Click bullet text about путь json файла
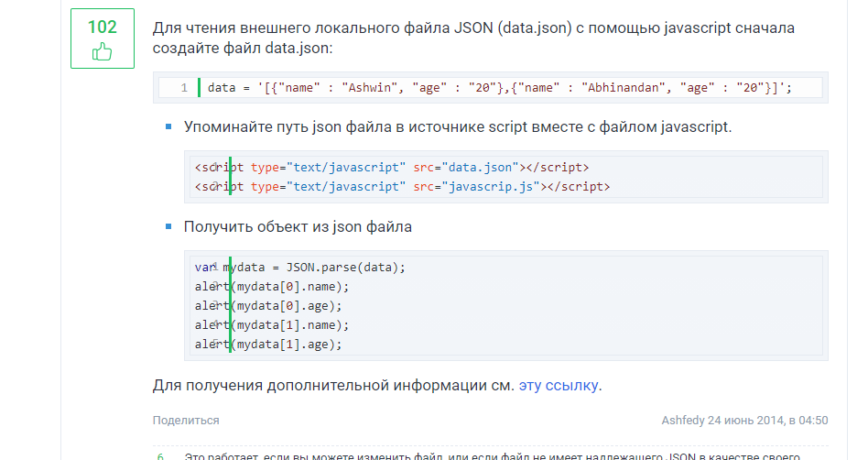The width and height of the screenshot is (868, 460). [458, 127]
